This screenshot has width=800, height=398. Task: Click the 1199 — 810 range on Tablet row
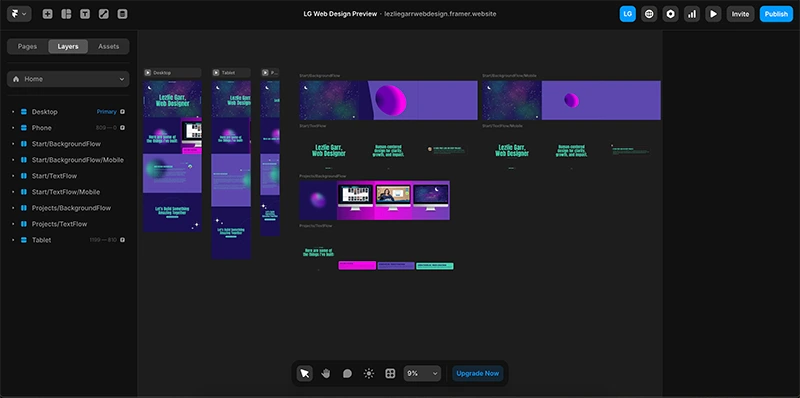point(103,240)
